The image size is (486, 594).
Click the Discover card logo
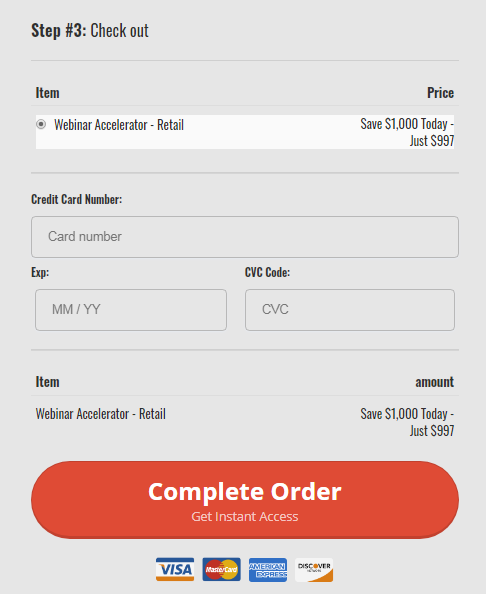[314, 569]
